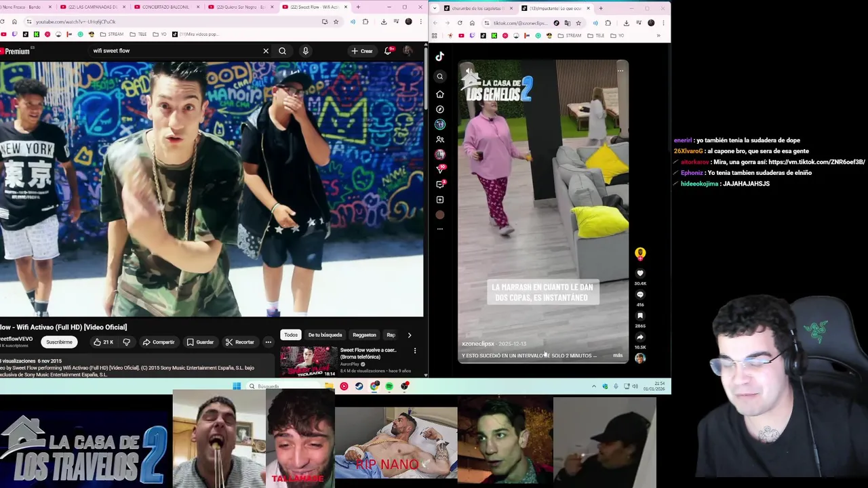Like the video with 21 K likes

(x=103, y=342)
